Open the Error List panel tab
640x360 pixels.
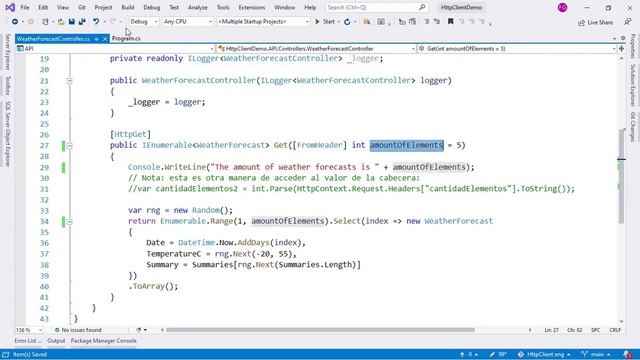pyautogui.click(x=28, y=340)
